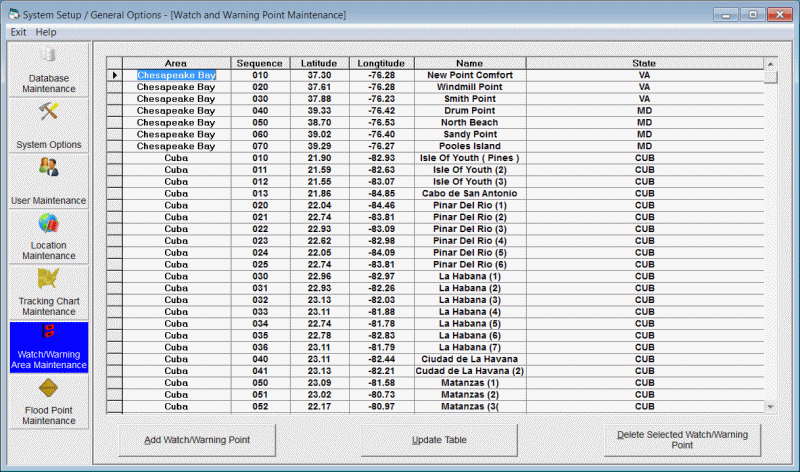Click Add Watch/Warning Point button

click(x=197, y=440)
